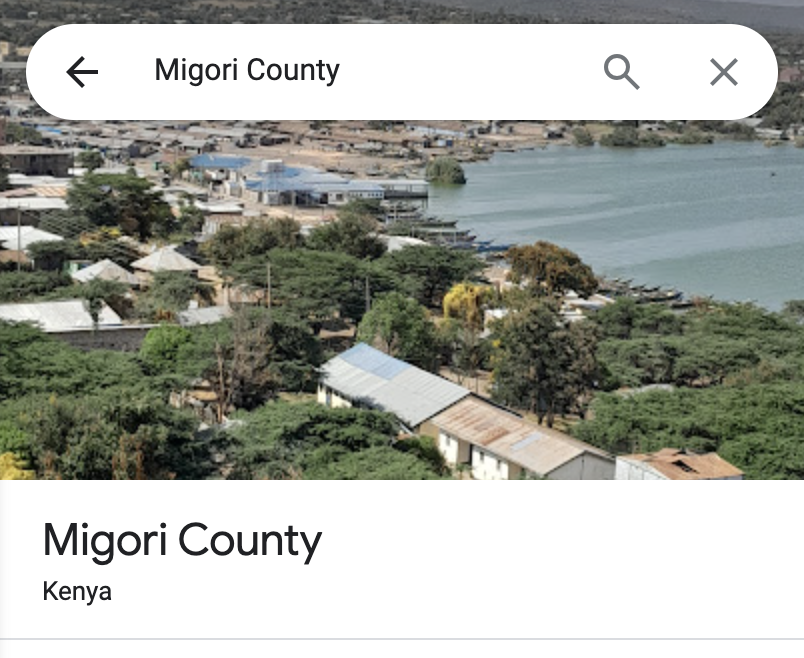Clear the search with the X icon
The image size is (804, 658).
click(723, 72)
